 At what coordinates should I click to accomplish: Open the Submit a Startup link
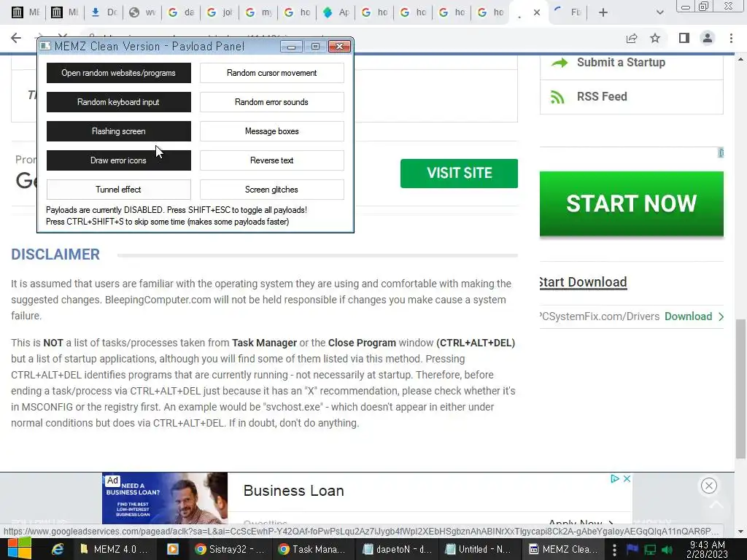(x=621, y=63)
